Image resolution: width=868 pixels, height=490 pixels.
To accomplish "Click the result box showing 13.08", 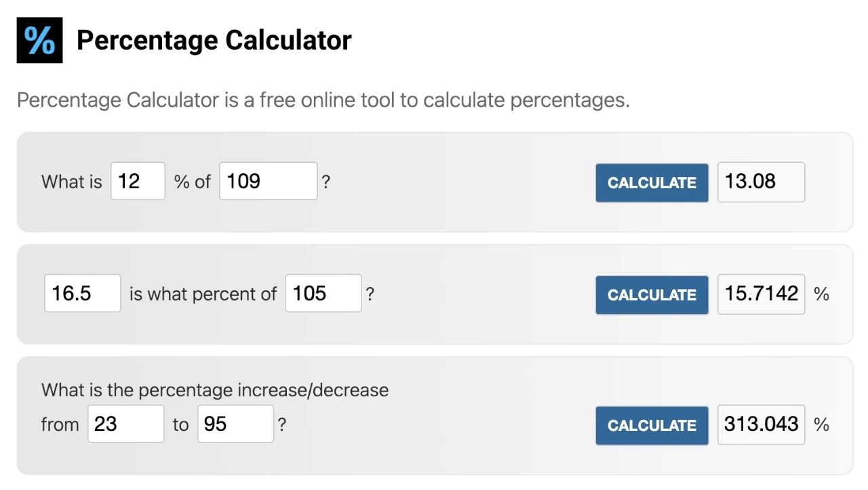I will click(x=761, y=182).
